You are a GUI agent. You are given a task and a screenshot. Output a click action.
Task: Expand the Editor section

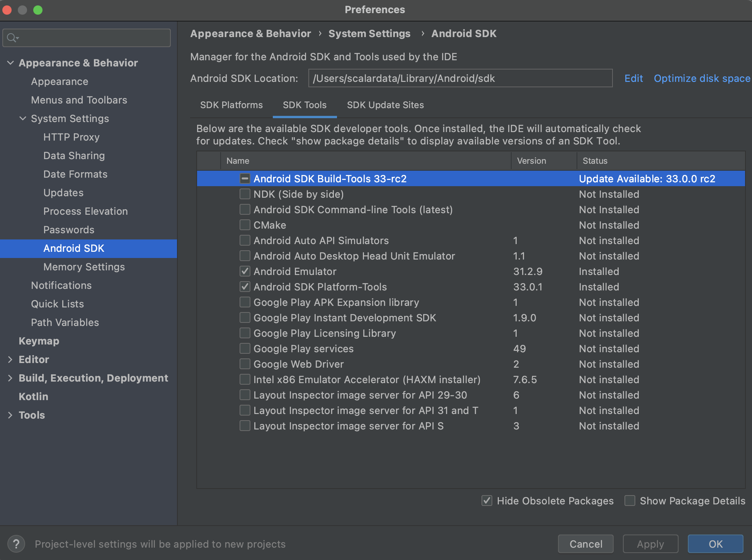click(10, 359)
